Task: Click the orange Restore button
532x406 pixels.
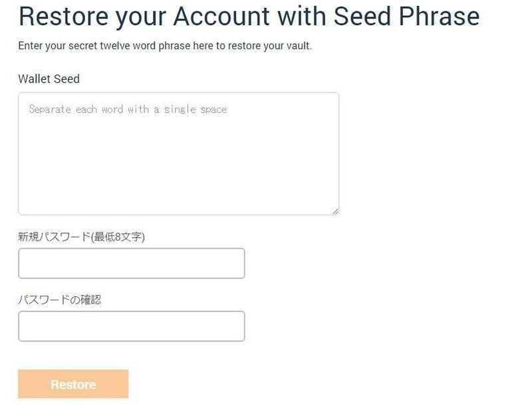Action: [73, 384]
